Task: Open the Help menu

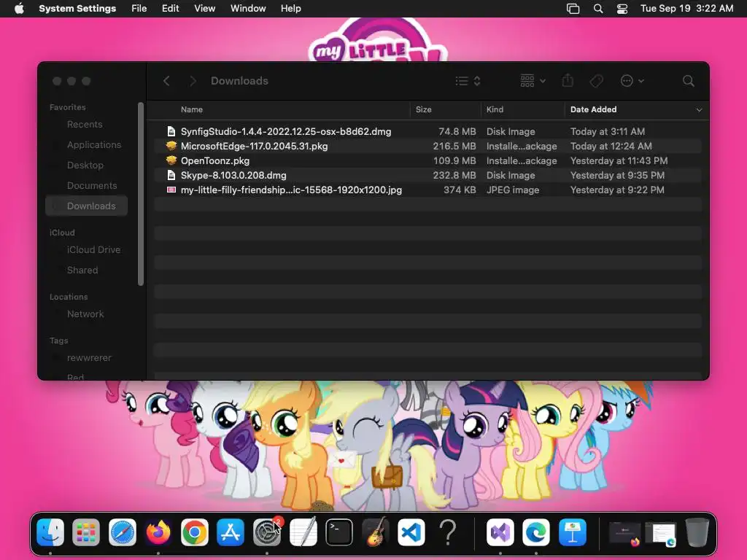Action: coord(290,9)
